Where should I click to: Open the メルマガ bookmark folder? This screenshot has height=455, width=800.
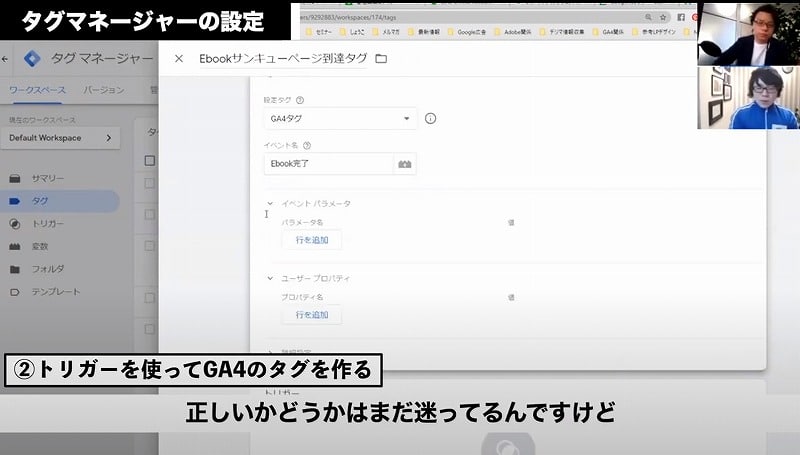tap(386, 32)
